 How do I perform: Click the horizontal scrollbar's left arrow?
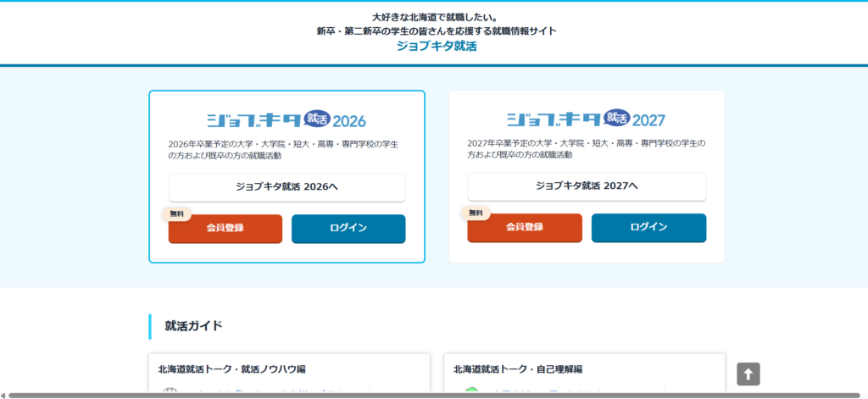[x=3, y=395]
